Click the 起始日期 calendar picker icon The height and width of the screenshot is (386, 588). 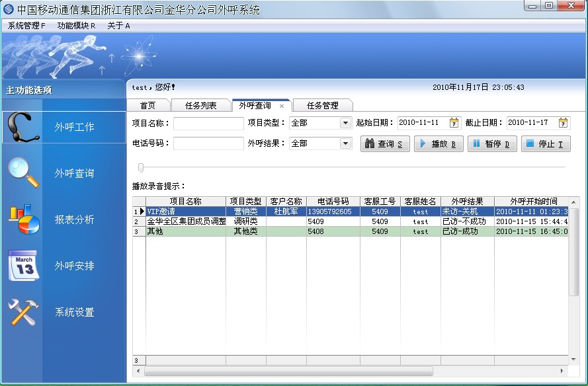point(454,123)
